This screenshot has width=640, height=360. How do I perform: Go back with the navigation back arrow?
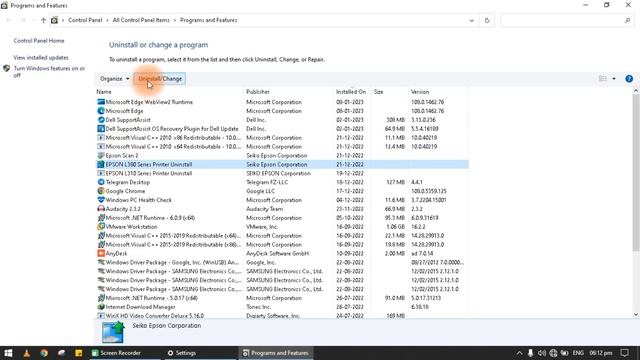(9, 20)
